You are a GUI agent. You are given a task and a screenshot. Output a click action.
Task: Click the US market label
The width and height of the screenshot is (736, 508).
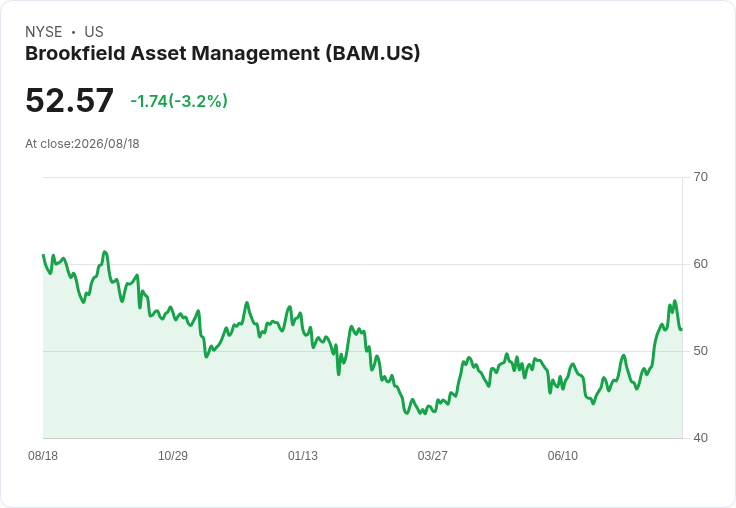(x=94, y=32)
